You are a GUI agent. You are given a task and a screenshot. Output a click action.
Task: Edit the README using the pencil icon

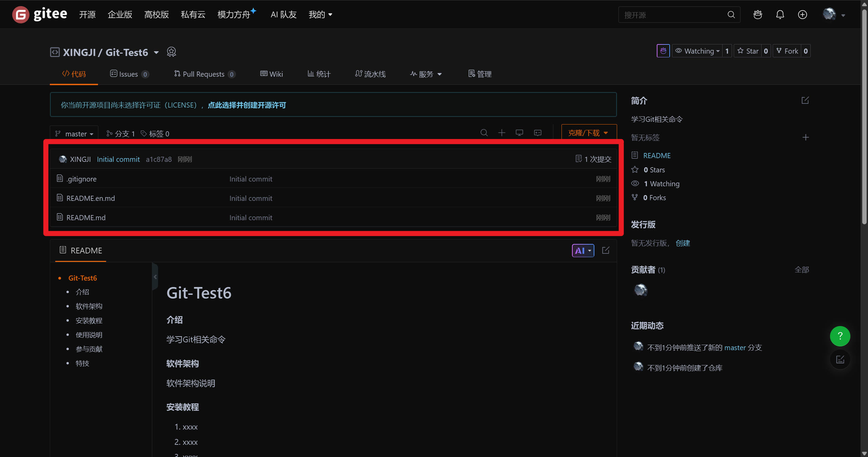pos(606,250)
